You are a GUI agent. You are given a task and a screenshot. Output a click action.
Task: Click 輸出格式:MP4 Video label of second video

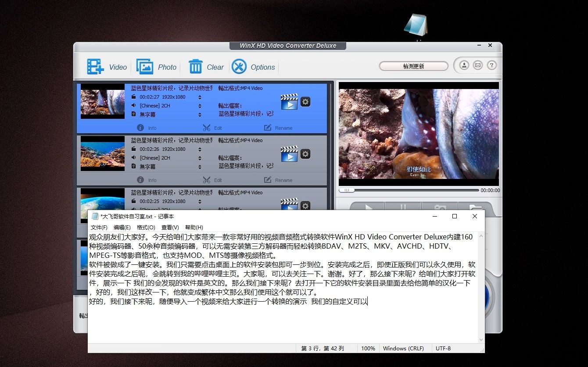[240, 140]
